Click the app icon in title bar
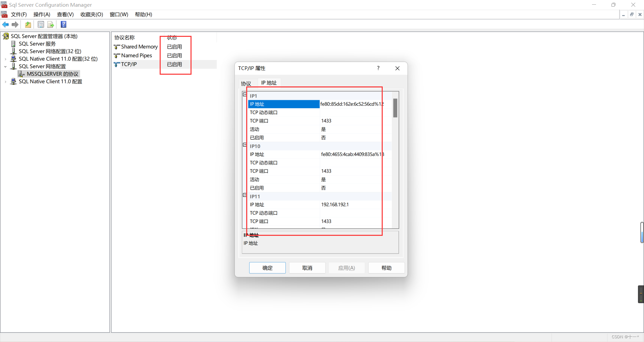This screenshot has height=342, width=644. coord(4,5)
